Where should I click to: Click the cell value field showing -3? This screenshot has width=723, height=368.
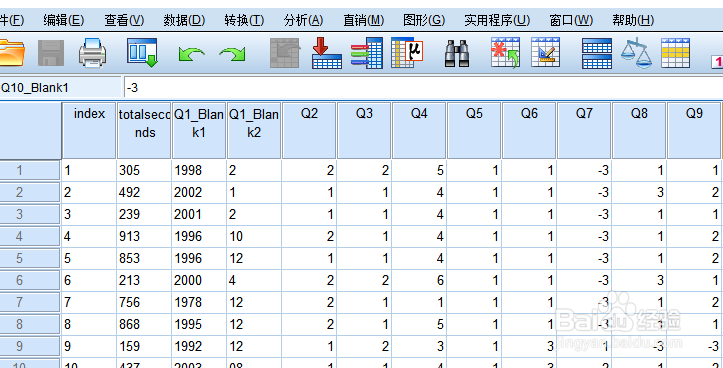[423, 88]
